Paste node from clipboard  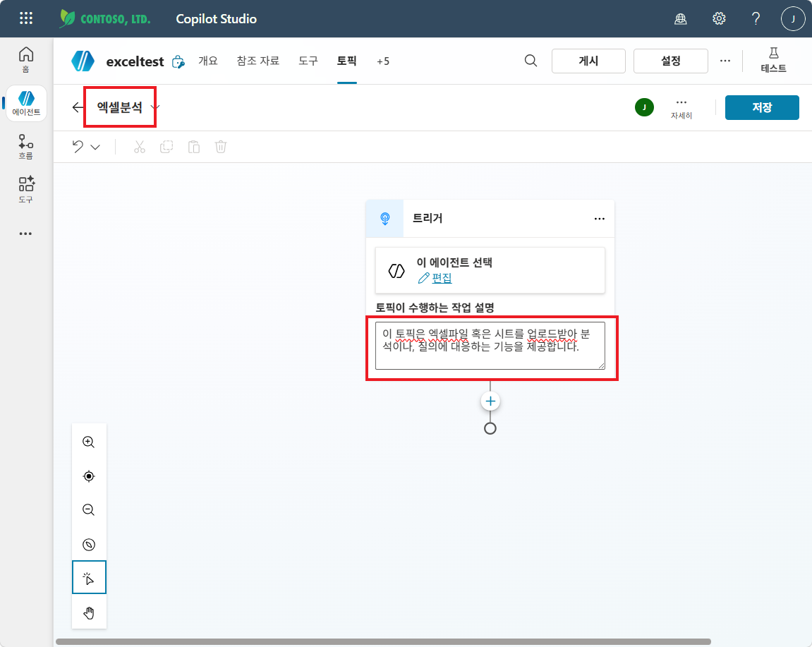[194, 147]
